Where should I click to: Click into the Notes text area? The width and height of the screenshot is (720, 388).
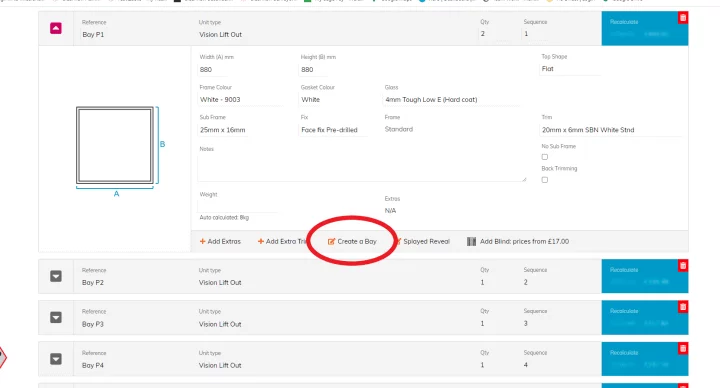(362, 168)
